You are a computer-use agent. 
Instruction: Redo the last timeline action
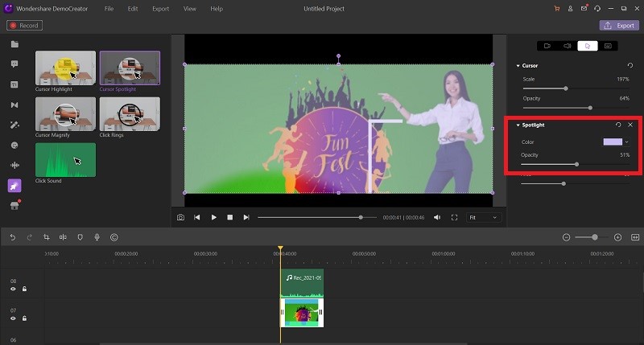(30, 237)
